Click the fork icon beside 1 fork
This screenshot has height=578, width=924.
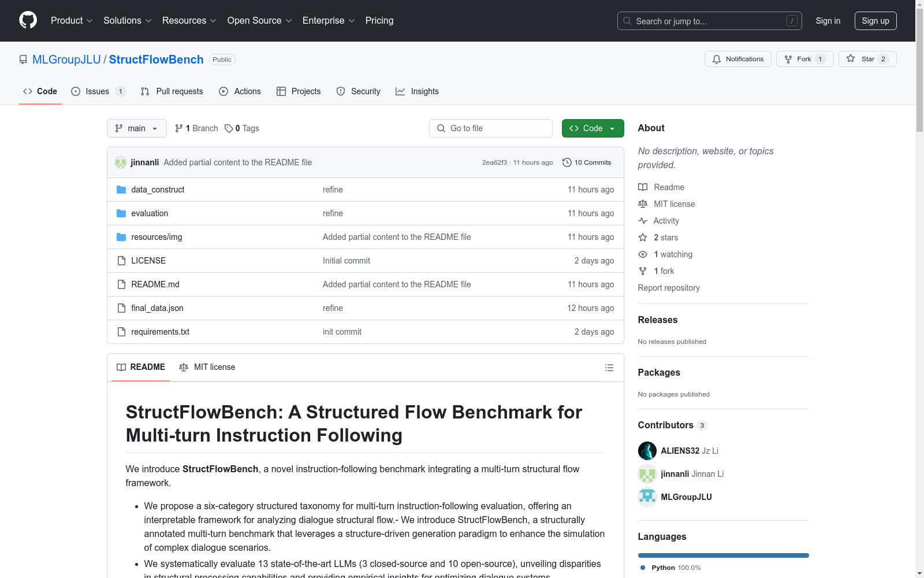click(x=643, y=271)
